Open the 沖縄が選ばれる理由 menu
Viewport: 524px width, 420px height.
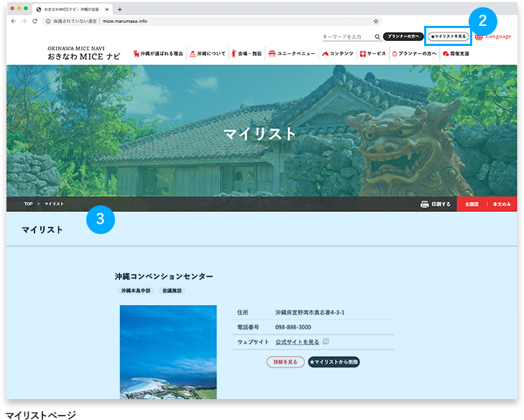point(158,53)
